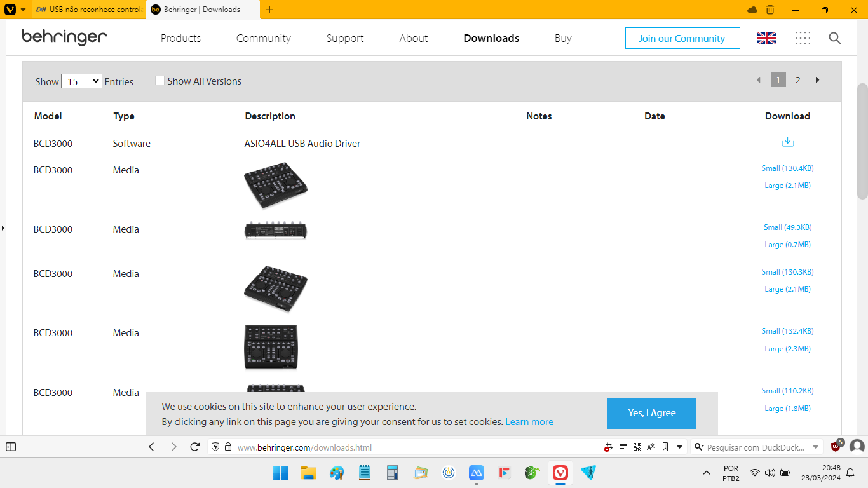Screen dimensions: 868x488
Task: Open File Explorer from the taskbar
Action: (309, 473)
